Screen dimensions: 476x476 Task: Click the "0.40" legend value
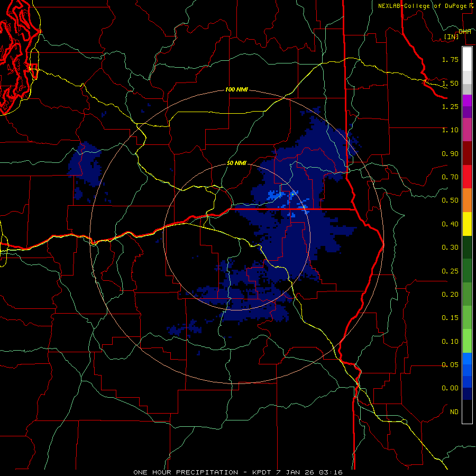pos(450,224)
